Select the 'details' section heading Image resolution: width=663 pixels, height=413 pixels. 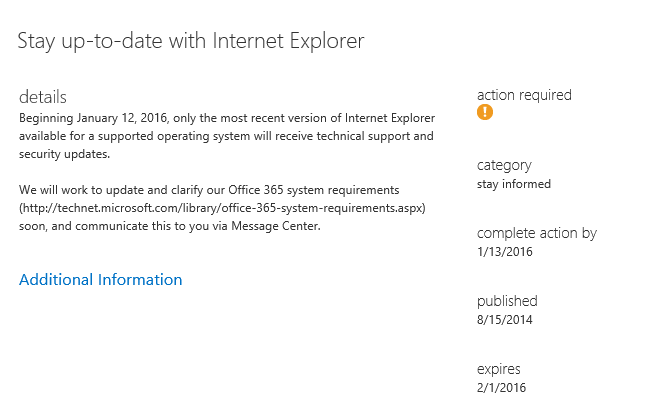(43, 97)
